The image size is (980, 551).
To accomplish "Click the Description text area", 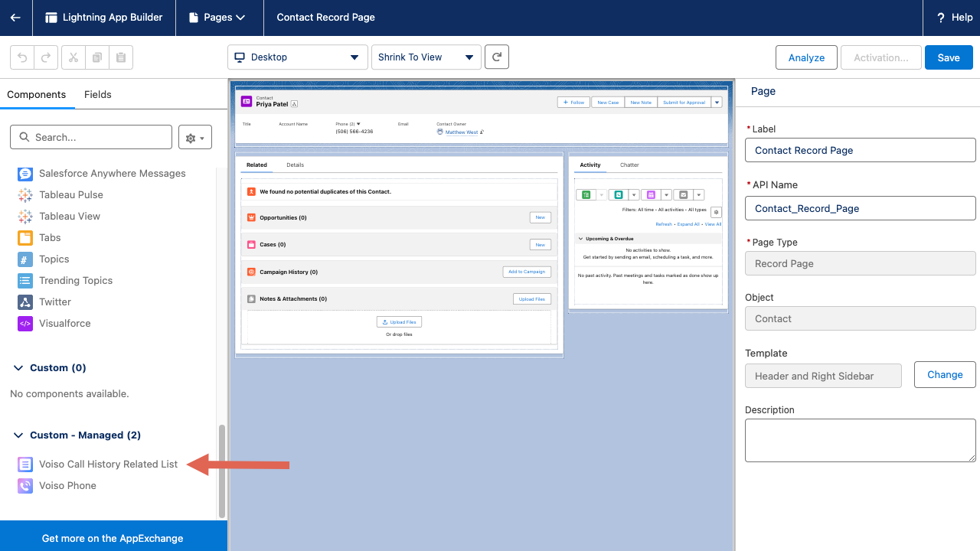I will coord(861,440).
